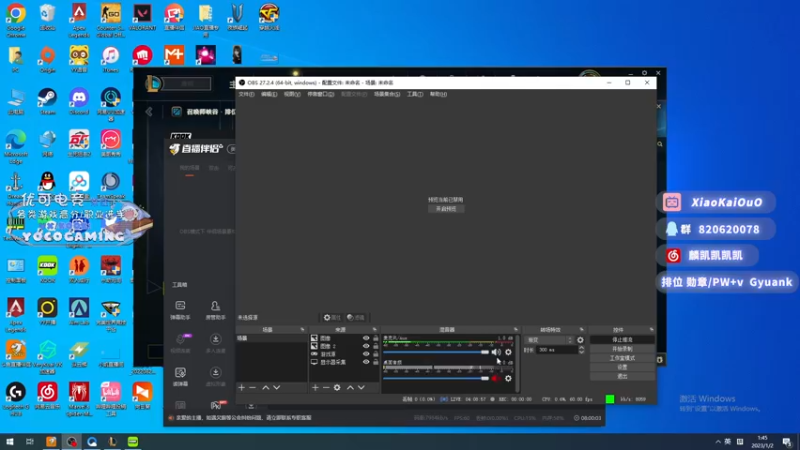Open the 视图(V) menu in OBS
The height and width of the screenshot is (450, 800).
[x=292, y=94]
